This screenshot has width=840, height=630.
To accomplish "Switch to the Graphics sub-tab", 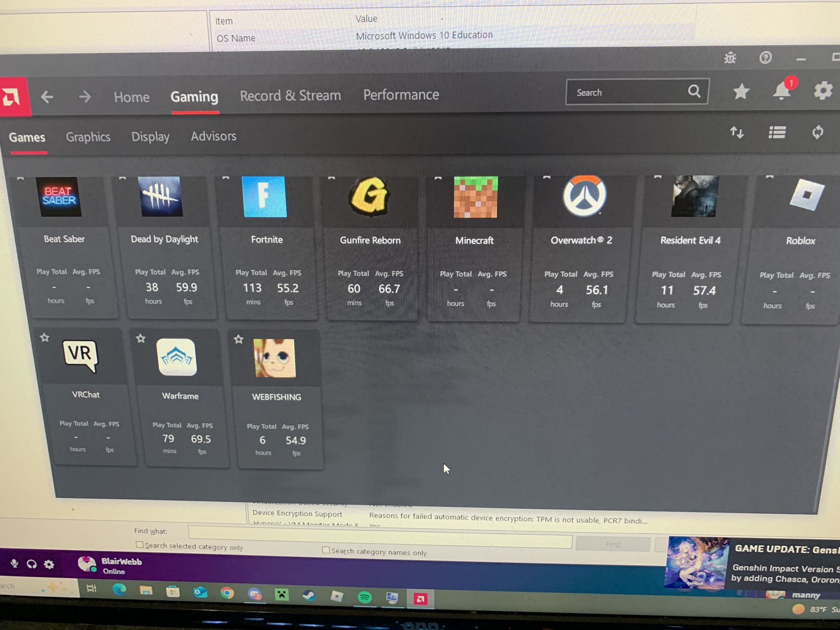I will [88, 137].
